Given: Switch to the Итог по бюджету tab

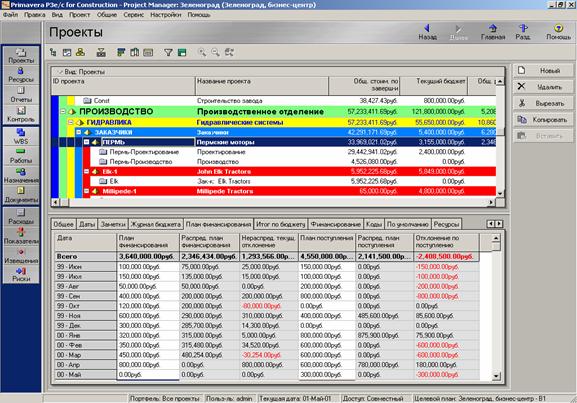Looking at the screenshot, I should click(x=280, y=224).
